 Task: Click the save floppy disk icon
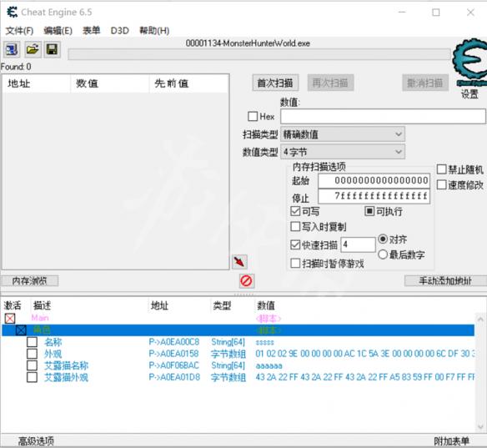[52, 50]
